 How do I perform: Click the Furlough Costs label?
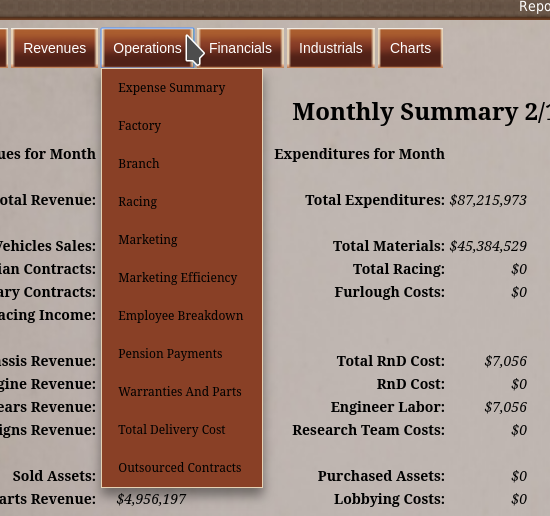(390, 292)
